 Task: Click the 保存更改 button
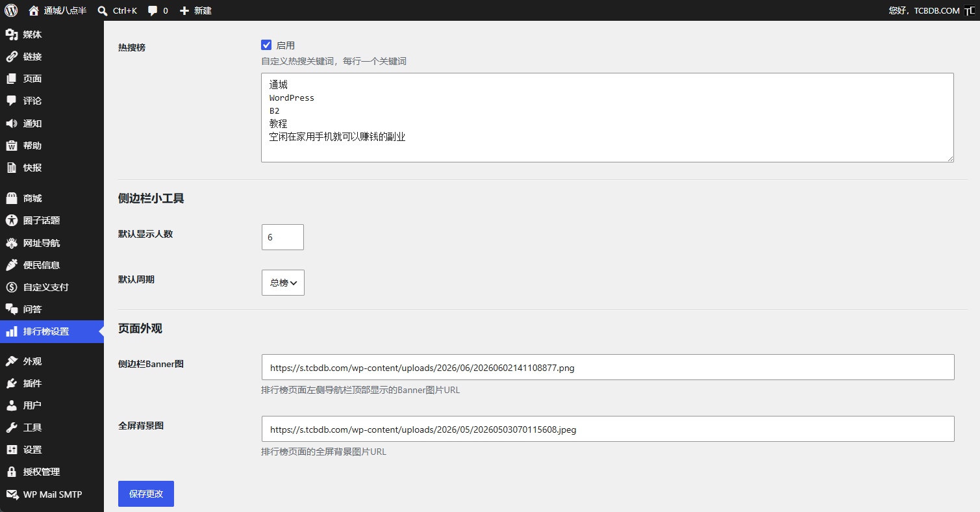(x=146, y=494)
